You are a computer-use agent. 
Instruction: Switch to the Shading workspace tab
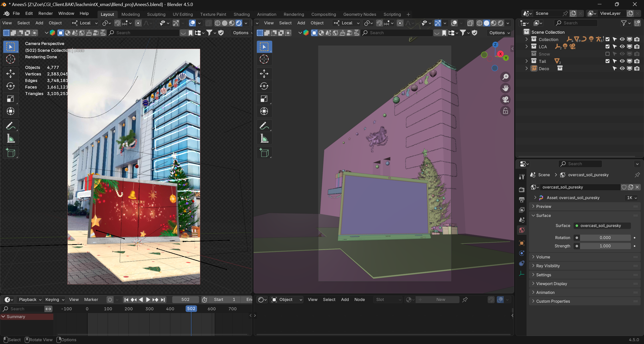coord(242,14)
